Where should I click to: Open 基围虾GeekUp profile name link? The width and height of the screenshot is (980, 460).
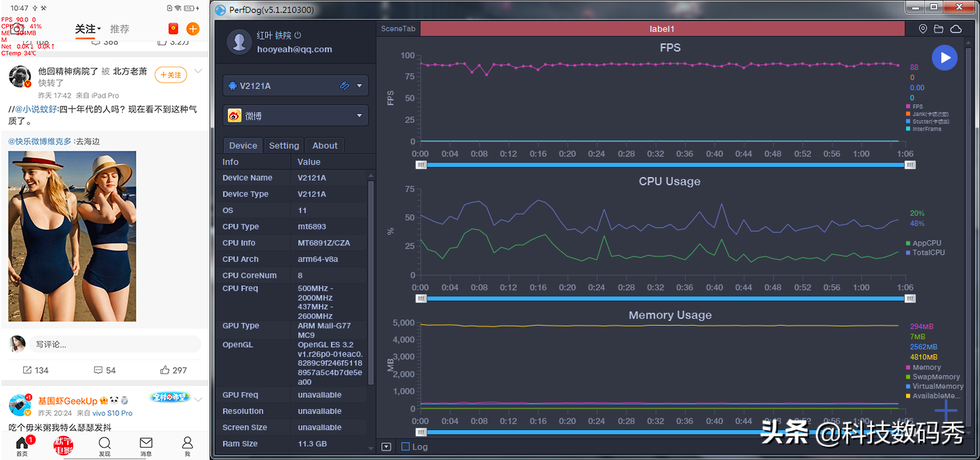[x=68, y=401]
